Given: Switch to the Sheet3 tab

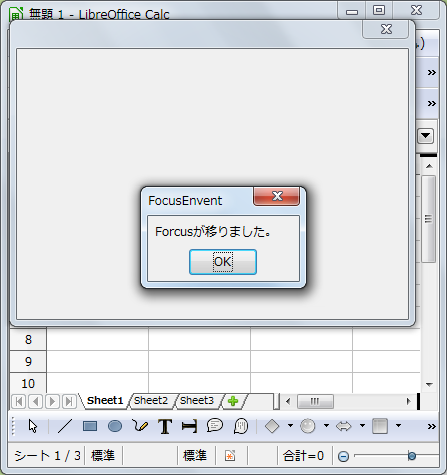Looking at the screenshot, I should click(197, 401).
